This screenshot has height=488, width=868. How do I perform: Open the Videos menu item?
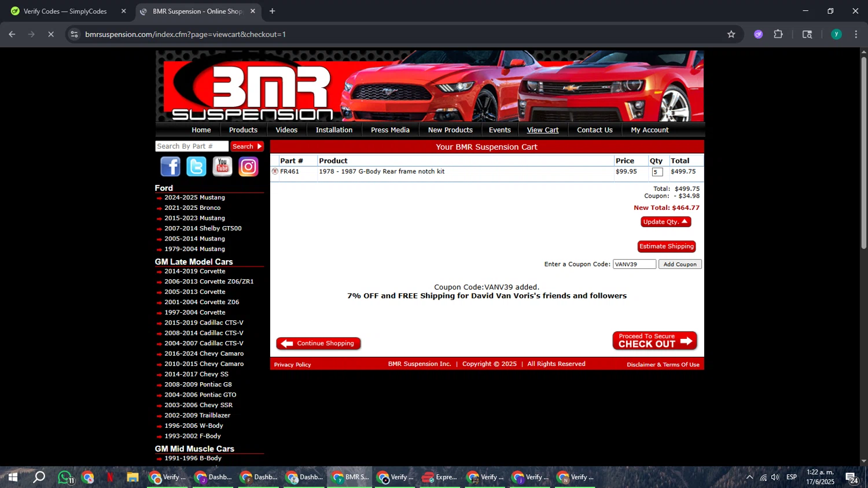coord(286,130)
